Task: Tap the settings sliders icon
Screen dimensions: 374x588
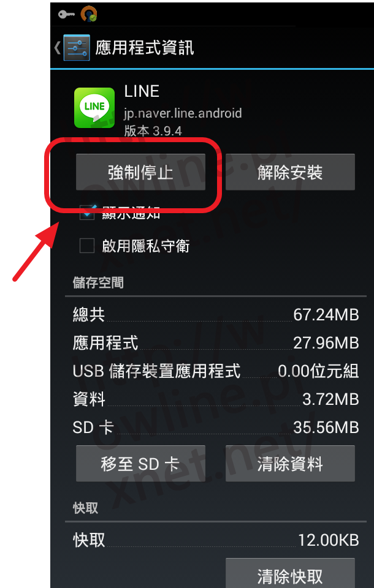Action: point(77,48)
